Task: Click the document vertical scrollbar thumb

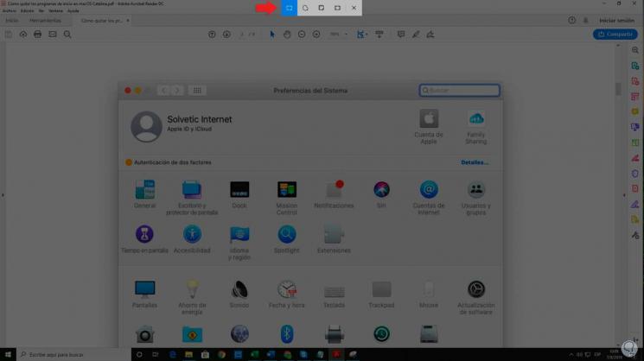Action: coord(618,89)
